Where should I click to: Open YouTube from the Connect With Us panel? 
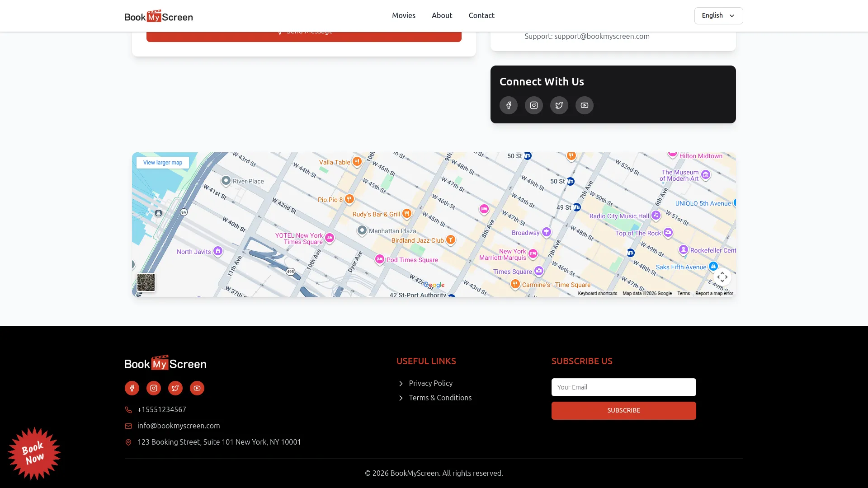pyautogui.click(x=584, y=105)
